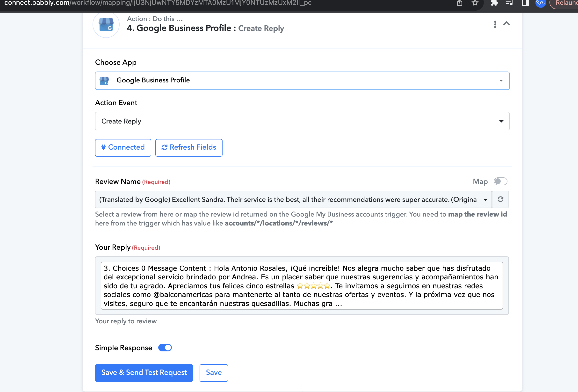
Task: Click inside the Your Reply text field
Action: tap(302, 286)
